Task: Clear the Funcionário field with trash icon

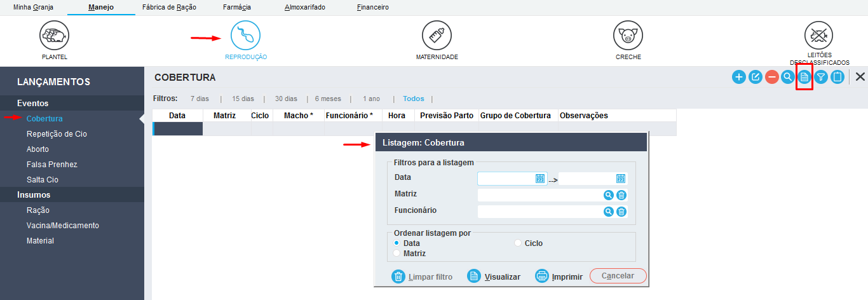Action: point(621,212)
